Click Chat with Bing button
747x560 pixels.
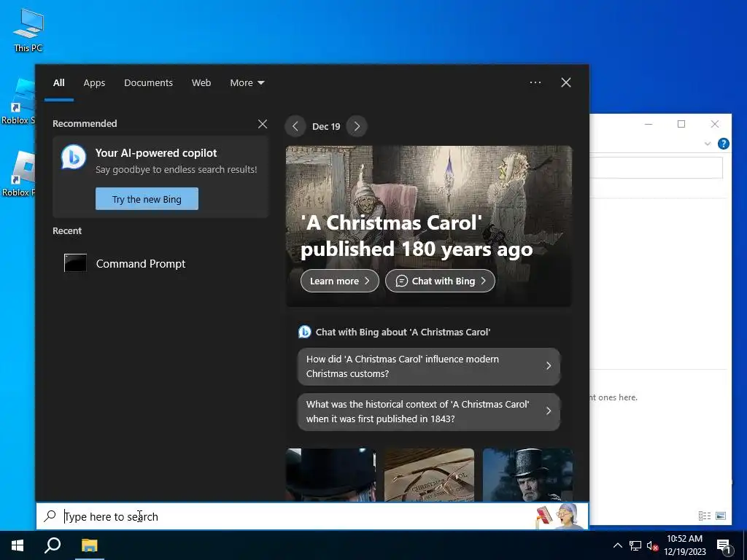tap(440, 281)
